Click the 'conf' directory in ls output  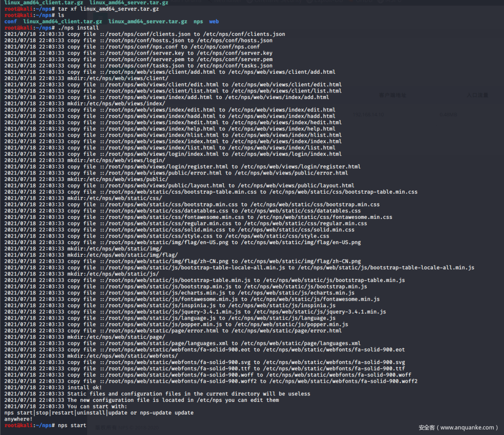point(11,21)
